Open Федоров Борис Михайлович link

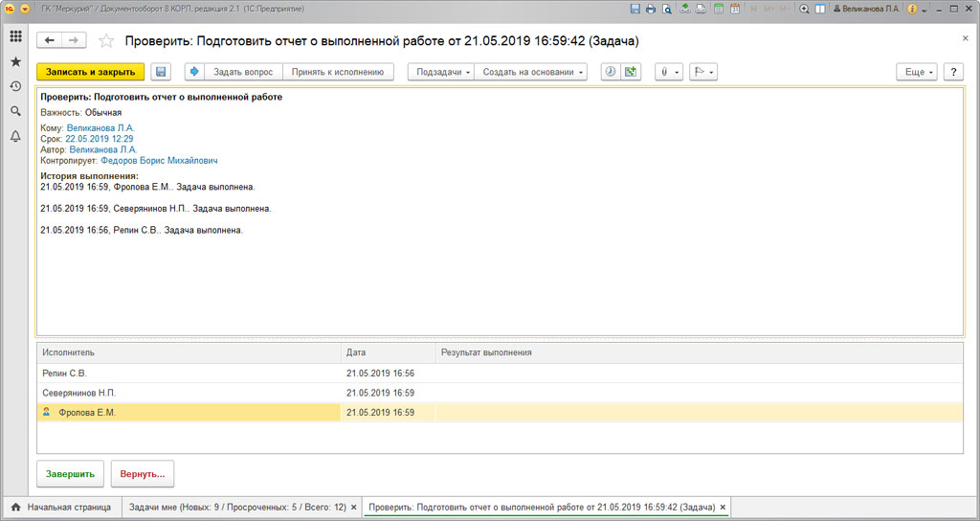pos(160,161)
